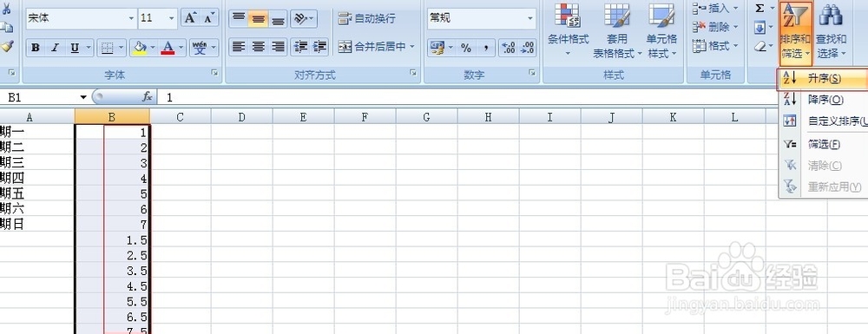The height and width of the screenshot is (334, 868).
Task: Open 格式 format menu
Action: coord(716,46)
